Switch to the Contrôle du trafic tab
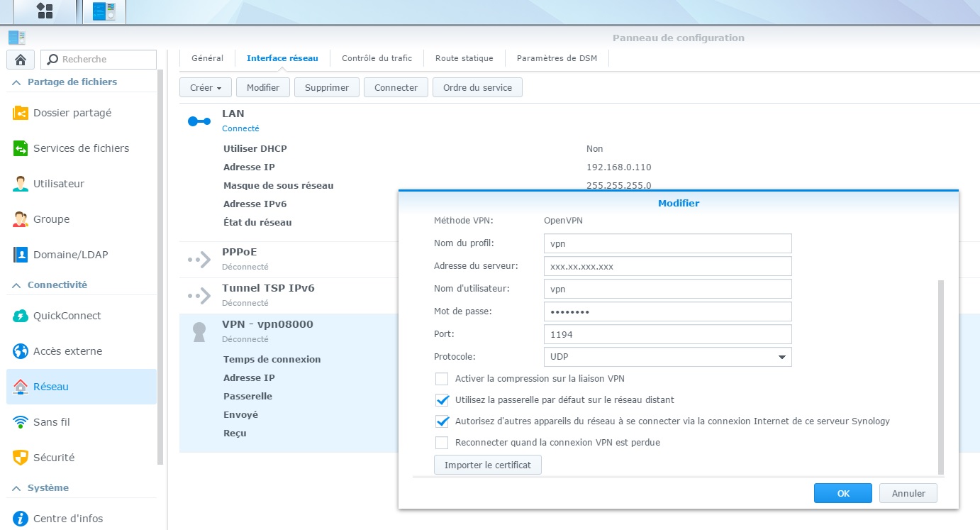980x530 pixels. (x=377, y=58)
